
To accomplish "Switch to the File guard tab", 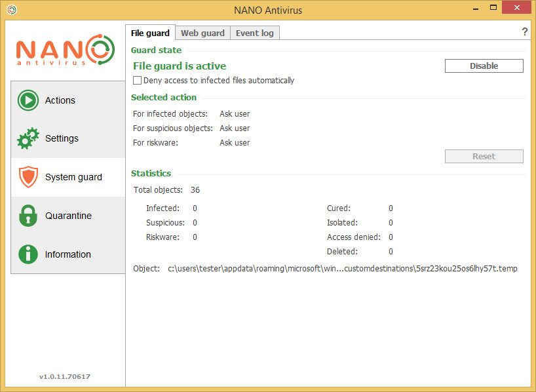I will click(x=151, y=33).
